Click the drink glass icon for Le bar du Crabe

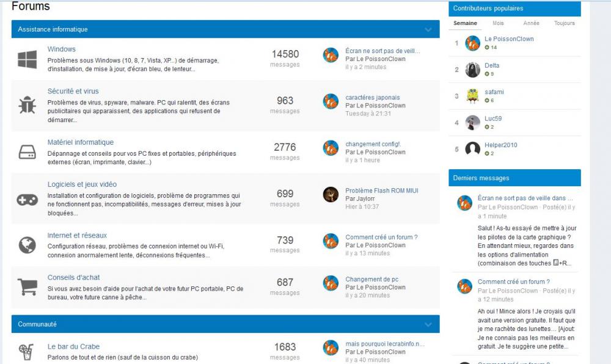pos(26,352)
